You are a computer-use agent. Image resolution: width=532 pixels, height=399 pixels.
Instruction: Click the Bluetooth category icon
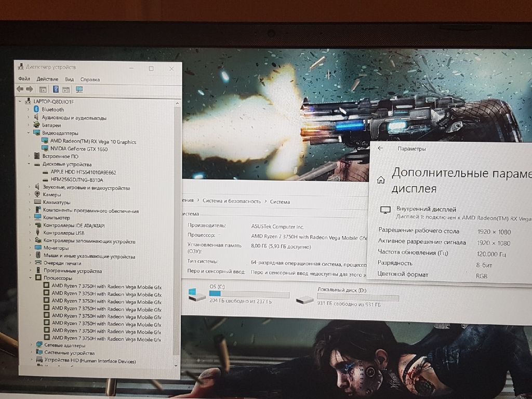[x=36, y=109]
